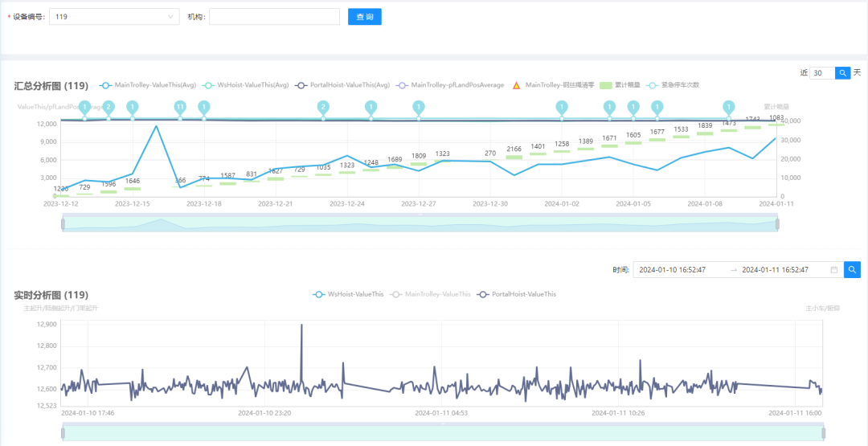Image resolution: width=868 pixels, height=446 pixels.
Task: Click the bar value label 1839
Action: (705, 125)
